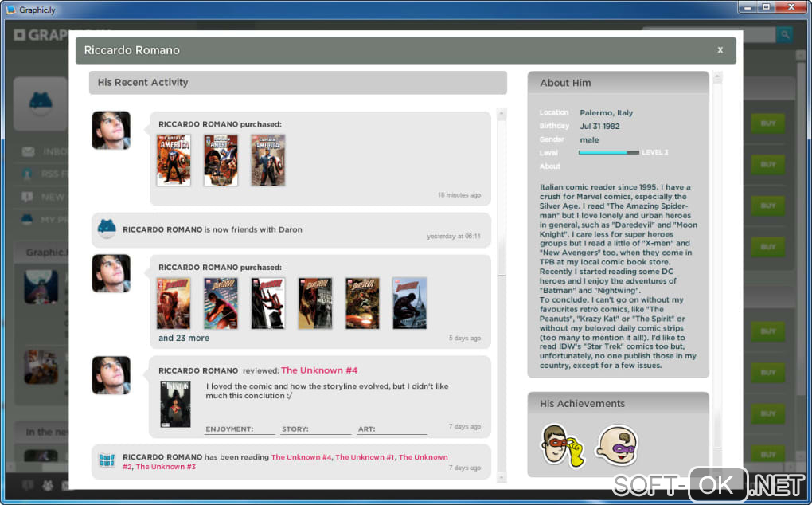Viewport: 812px width, 505px height.
Task: Click the search field in Graphic.ly header
Action: coord(709,35)
